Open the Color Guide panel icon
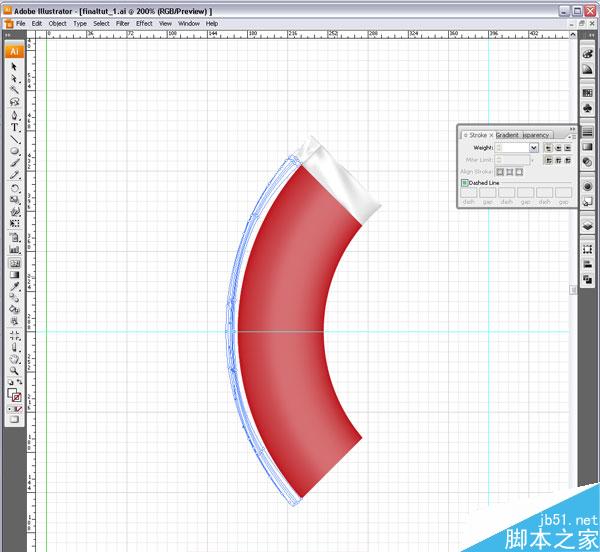The height and width of the screenshot is (552, 600). (x=587, y=69)
